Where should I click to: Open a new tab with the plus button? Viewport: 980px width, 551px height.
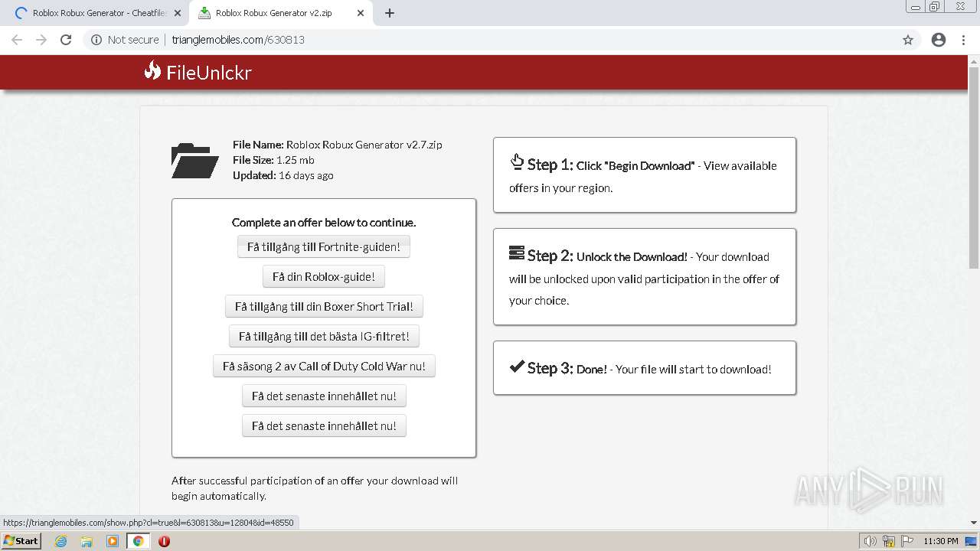tap(390, 13)
